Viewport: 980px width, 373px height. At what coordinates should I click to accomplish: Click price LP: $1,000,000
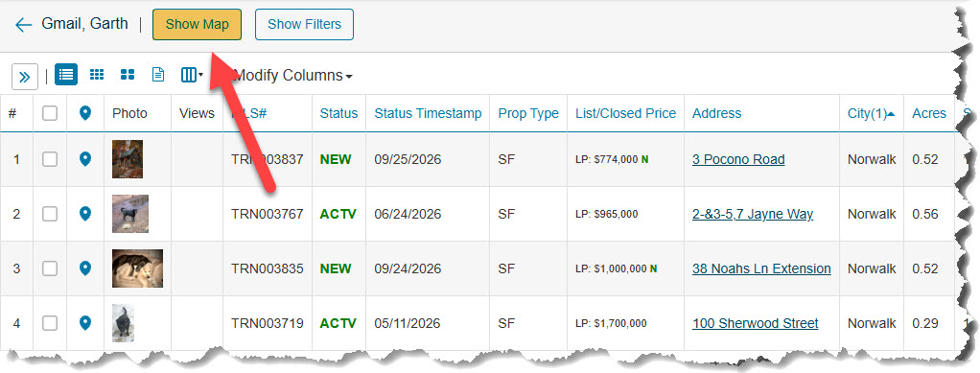611,268
